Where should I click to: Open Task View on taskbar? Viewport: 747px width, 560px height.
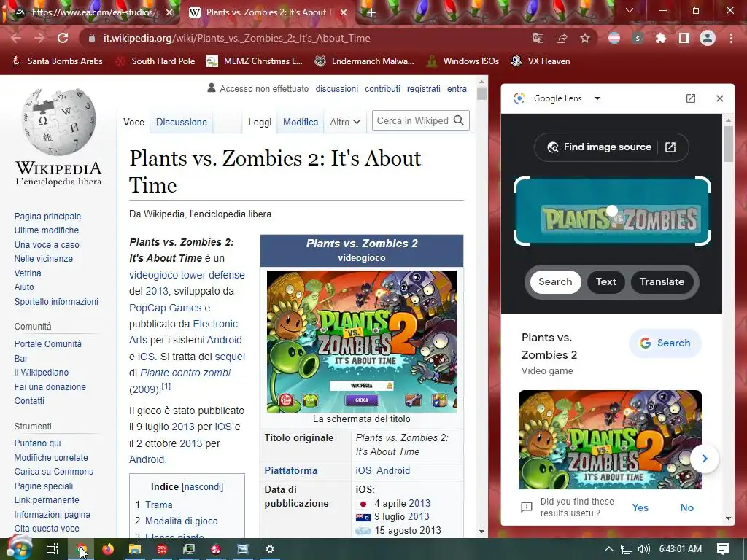(x=52, y=549)
